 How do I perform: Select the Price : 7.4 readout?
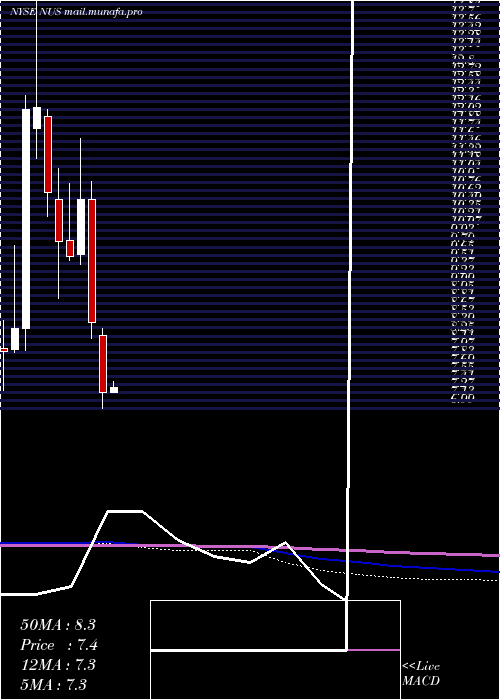[x=59, y=645]
